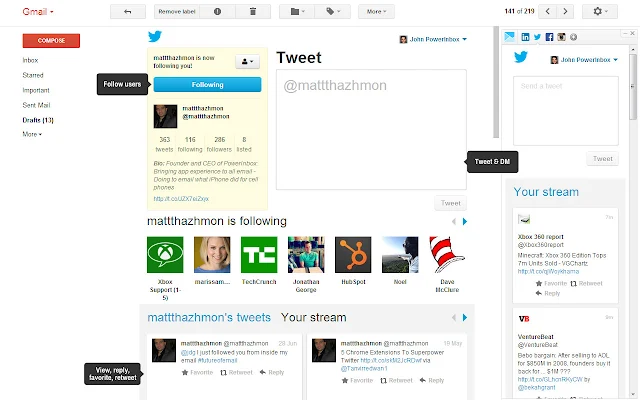Click the Send a tweet sidebar box

[566, 111]
